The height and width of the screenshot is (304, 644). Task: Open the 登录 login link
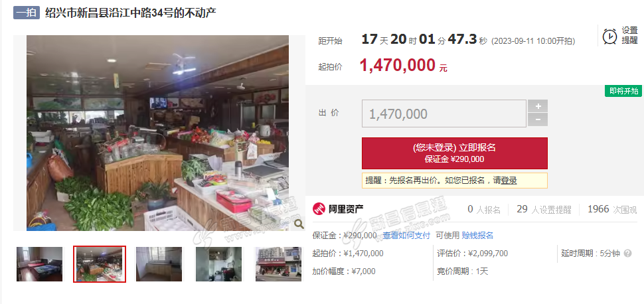[x=509, y=181]
